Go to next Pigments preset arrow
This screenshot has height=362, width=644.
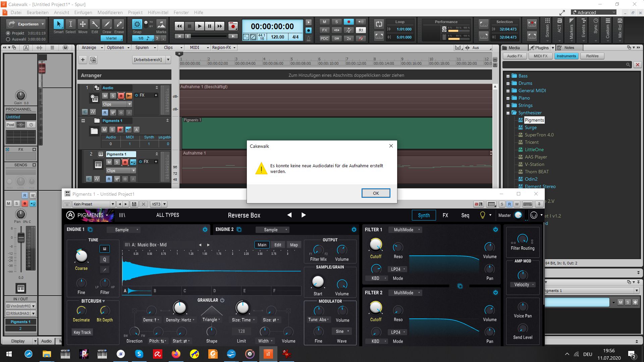tap(304, 215)
